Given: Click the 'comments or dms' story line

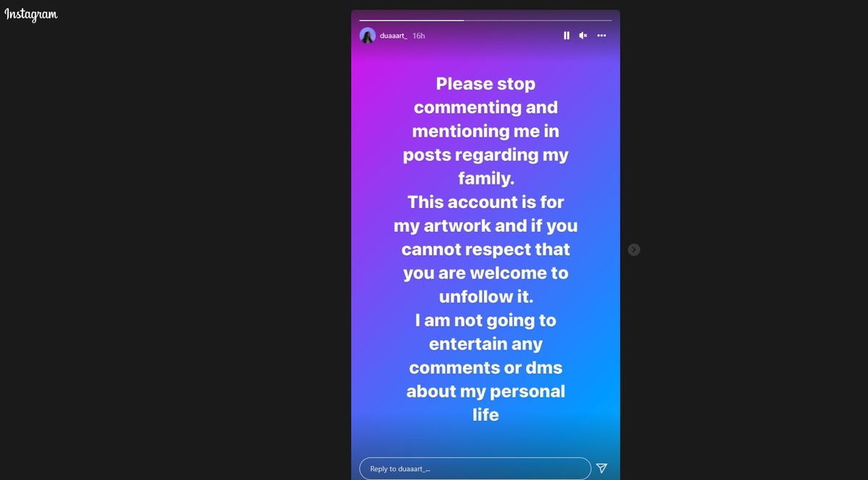Looking at the screenshot, I should [x=485, y=367].
